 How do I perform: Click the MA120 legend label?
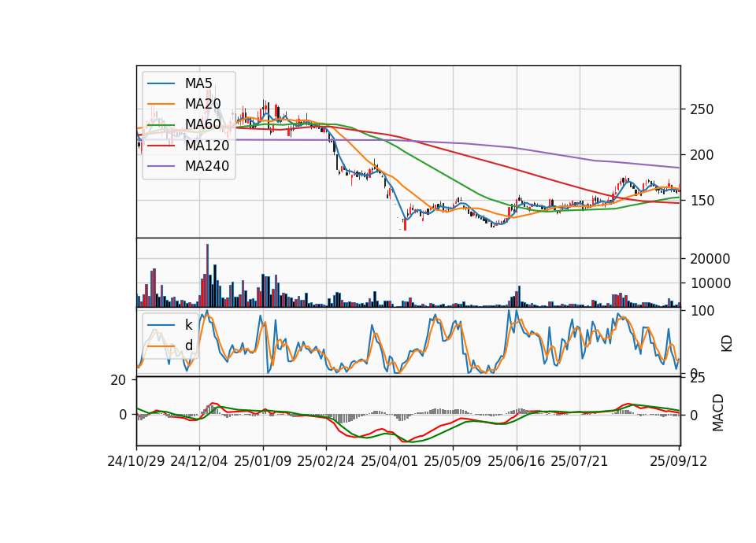pyautogui.click(x=207, y=145)
